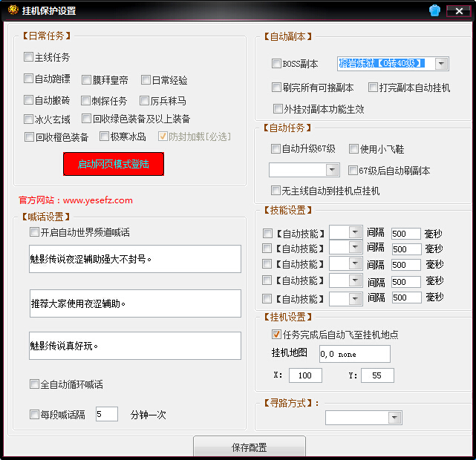476x460 pixels.
Task: Open first 自动技能 skill dropdown
Action: 355,232
